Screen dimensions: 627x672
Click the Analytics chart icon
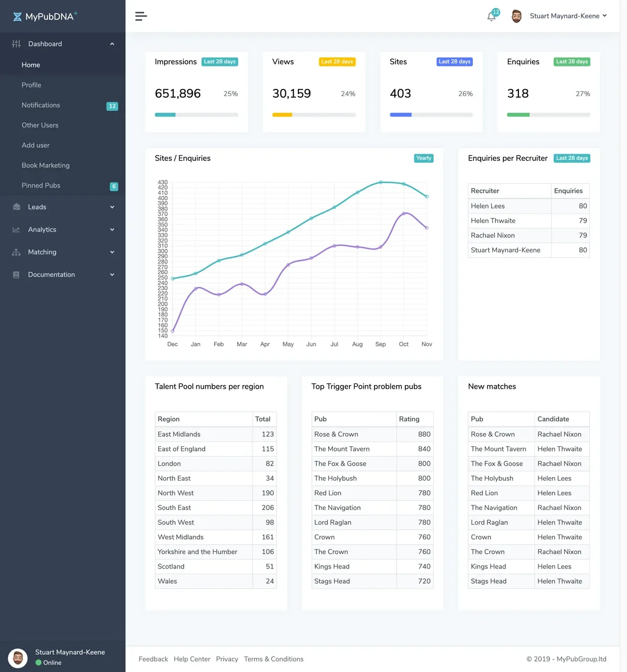[16, 229]
